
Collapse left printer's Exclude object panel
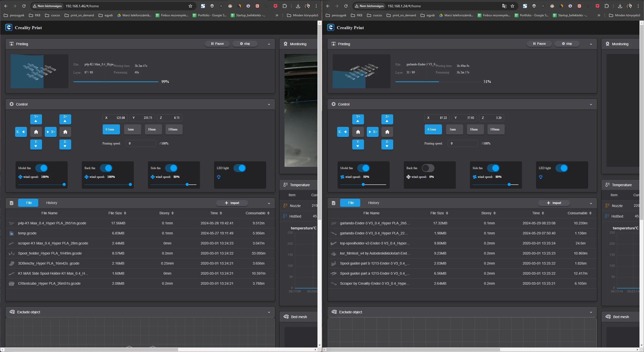(269, 312)
